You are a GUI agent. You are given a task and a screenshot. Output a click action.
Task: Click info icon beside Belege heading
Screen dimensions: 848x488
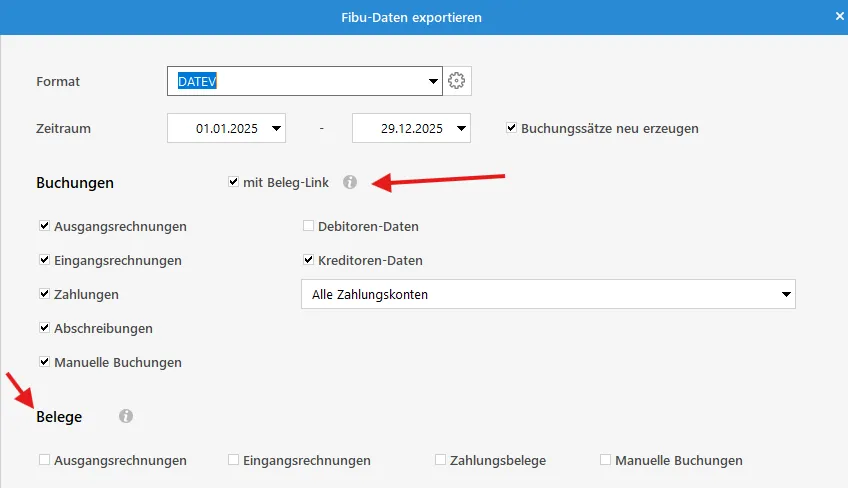click(x=126, y=416)
